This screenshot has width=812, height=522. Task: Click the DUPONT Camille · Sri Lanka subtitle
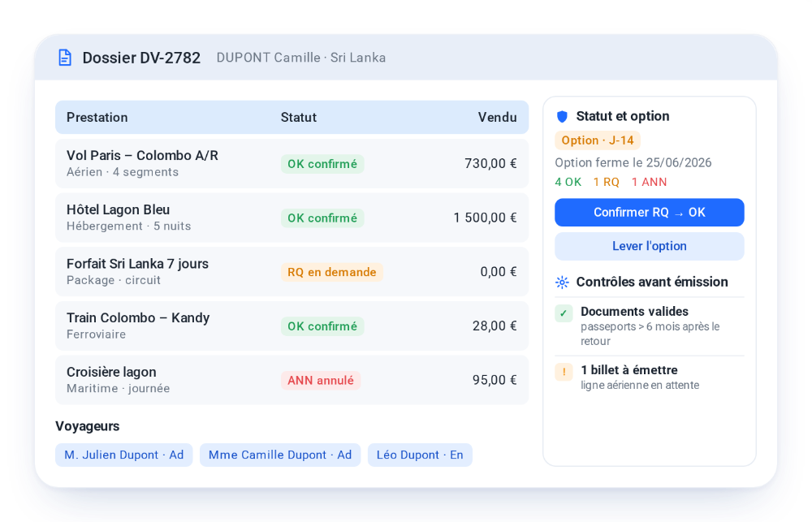[301, 58]
